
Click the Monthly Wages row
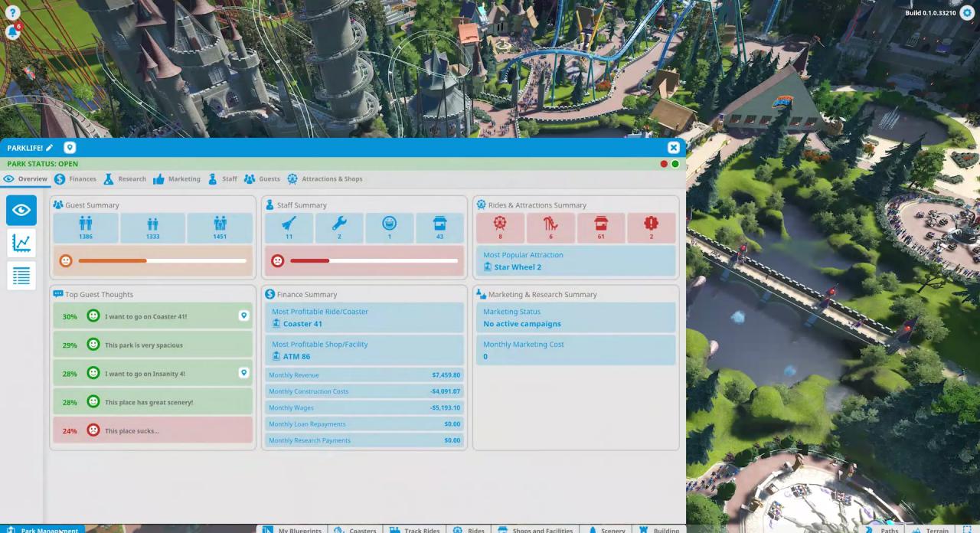pyautogui.click(x=364, y=408)
